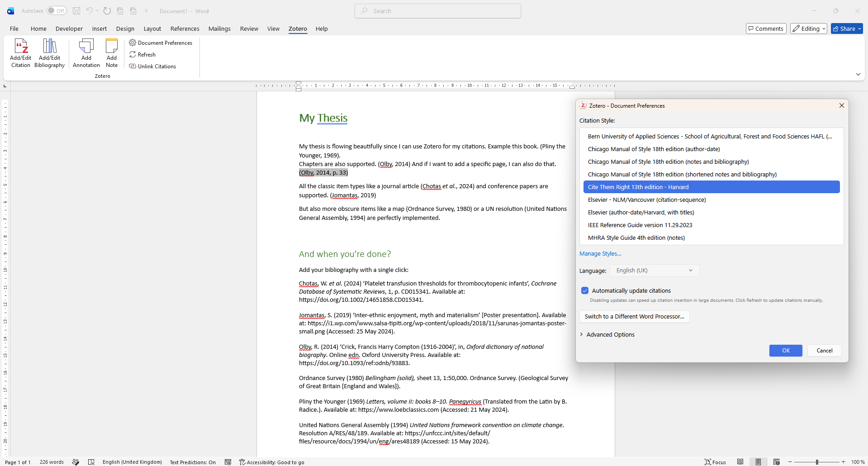The image size is (868, 466).
Task: Open the Comments pane
Action: point(766,29)
